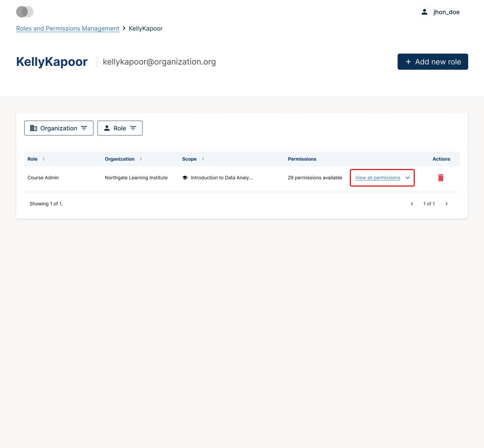
Task: Click the overlapping circles logo
Action: [25, 12]
